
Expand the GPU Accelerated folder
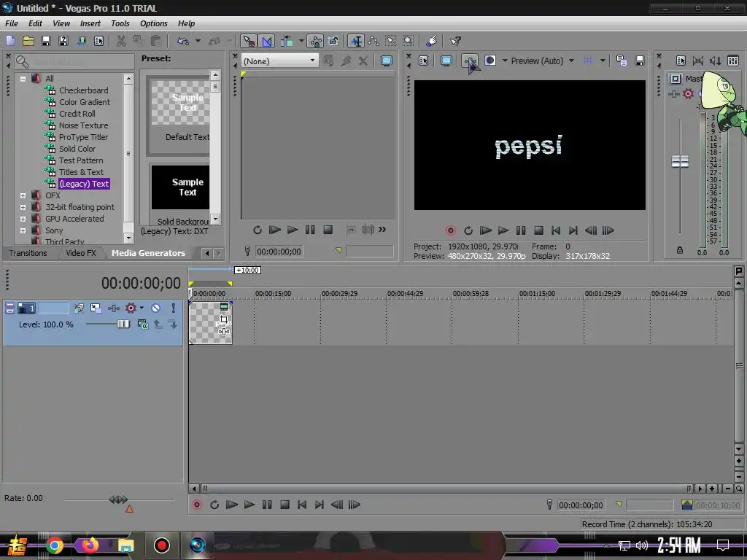click(x=23, y=219)
